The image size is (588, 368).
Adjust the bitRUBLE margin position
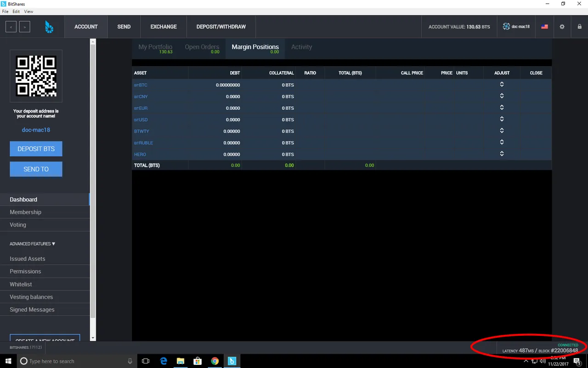(x=502, y=142)
